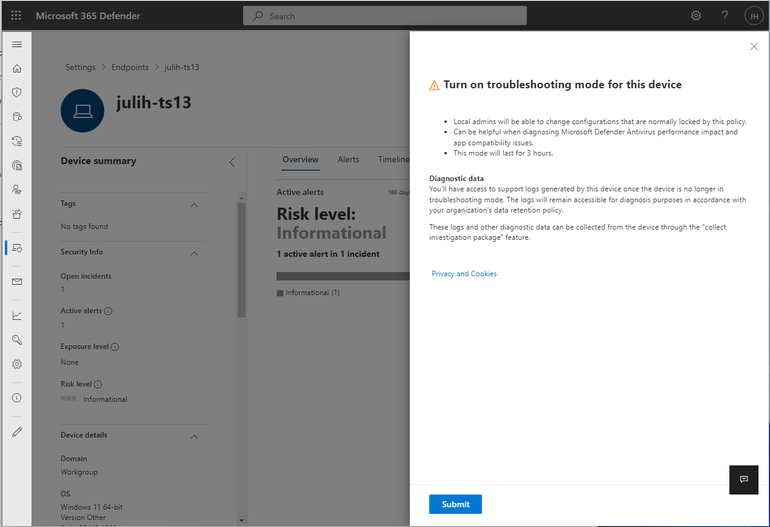770x527 pixels.
Task: Open the Audit search magnifier sidebar icon
Action: (x=17, y=339)
